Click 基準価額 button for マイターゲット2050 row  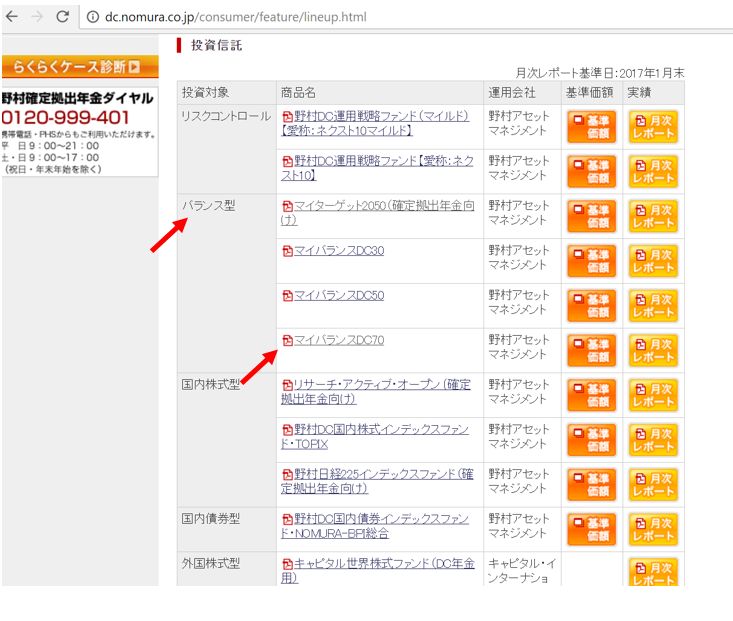pos(592,217)
